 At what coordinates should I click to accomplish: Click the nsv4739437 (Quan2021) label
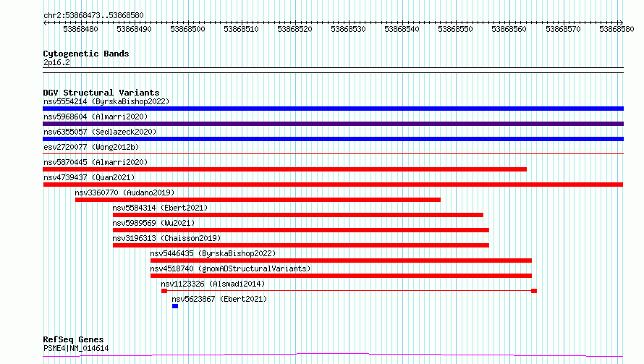pyautogui.click(x=89, y=177)
